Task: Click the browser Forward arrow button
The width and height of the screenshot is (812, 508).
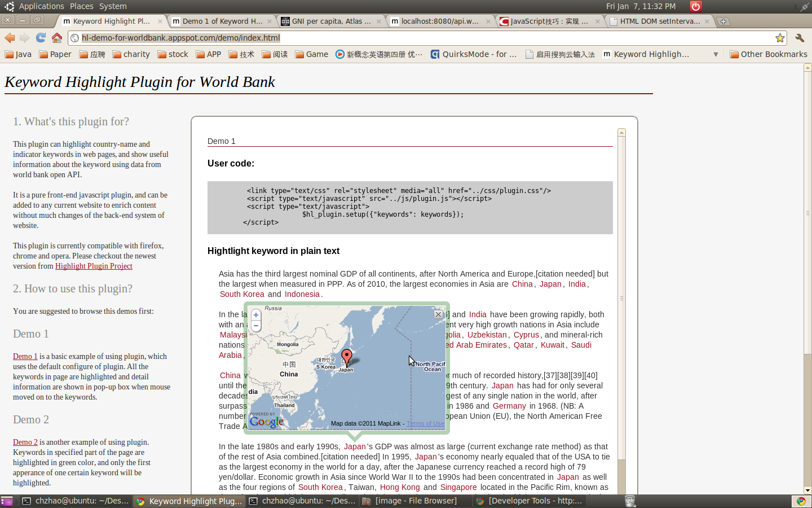Action: point(25,38)
